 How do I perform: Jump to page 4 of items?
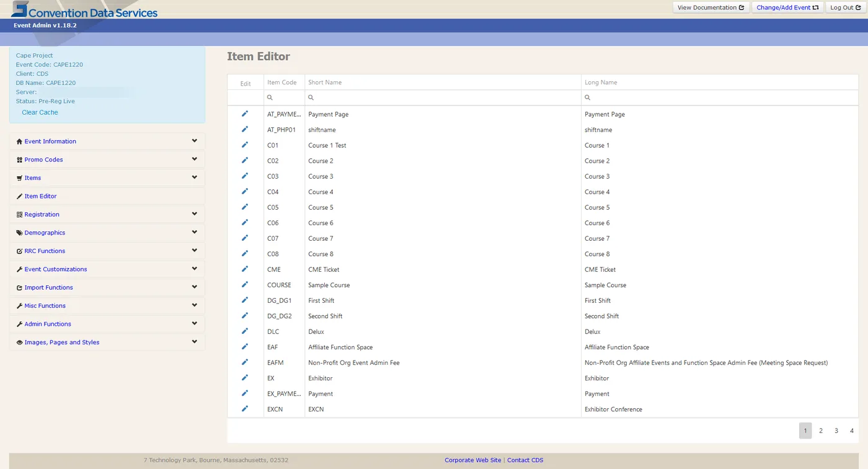(852, 431)
